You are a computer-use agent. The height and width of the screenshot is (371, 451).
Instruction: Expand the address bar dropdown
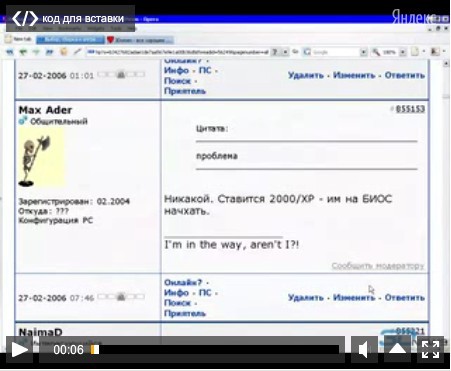(x=285, y=52)
